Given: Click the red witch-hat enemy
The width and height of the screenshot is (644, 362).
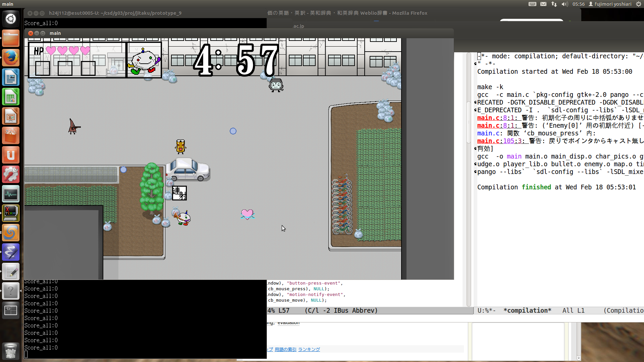Looking at the screenshot, I should click(74, 127).
